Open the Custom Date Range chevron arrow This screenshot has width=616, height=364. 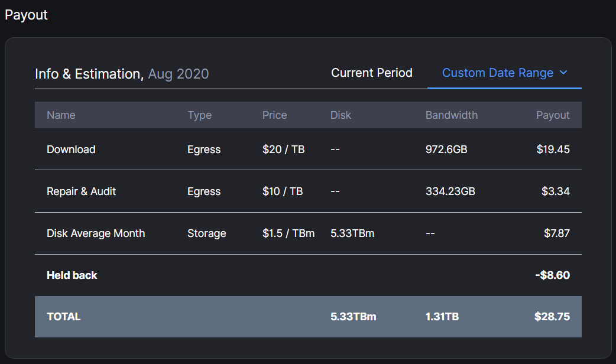coord(563,73)
